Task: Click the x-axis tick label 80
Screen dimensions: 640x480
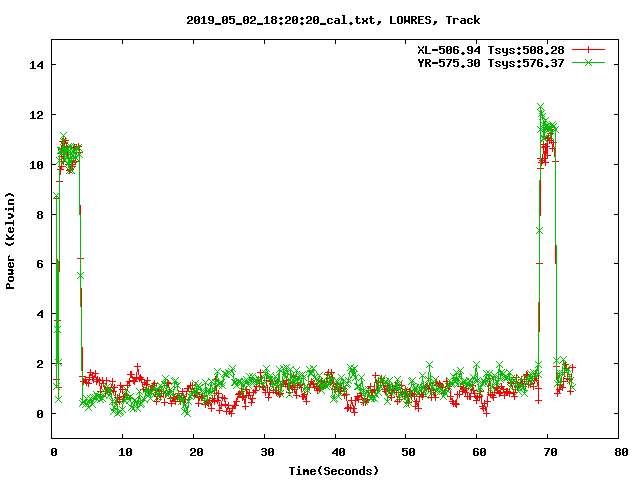Action: point(621,452)
